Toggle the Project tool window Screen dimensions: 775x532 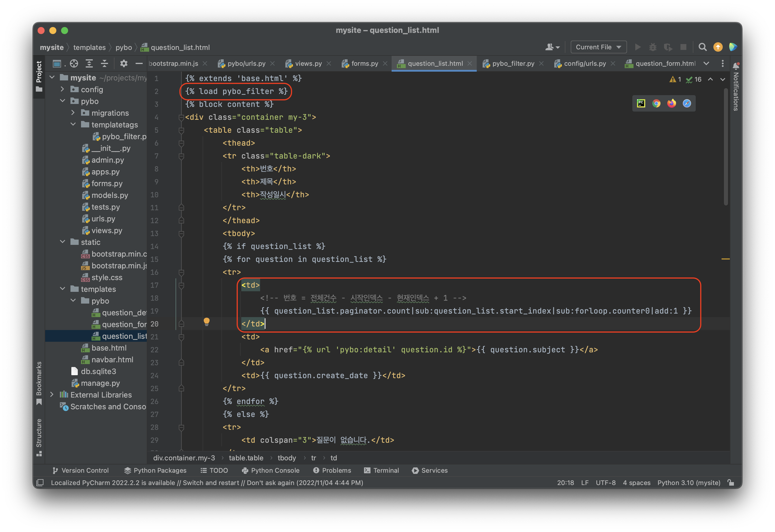(39, 75)
